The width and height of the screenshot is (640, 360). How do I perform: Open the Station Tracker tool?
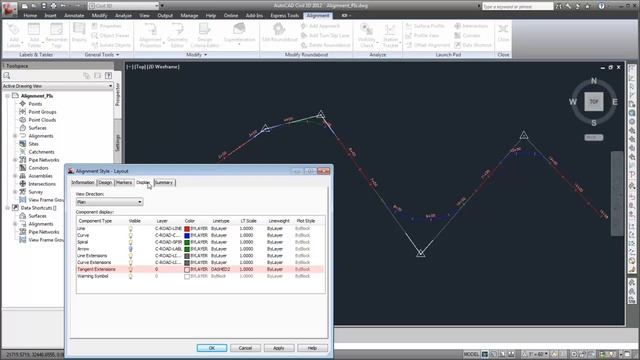point(390,35)
